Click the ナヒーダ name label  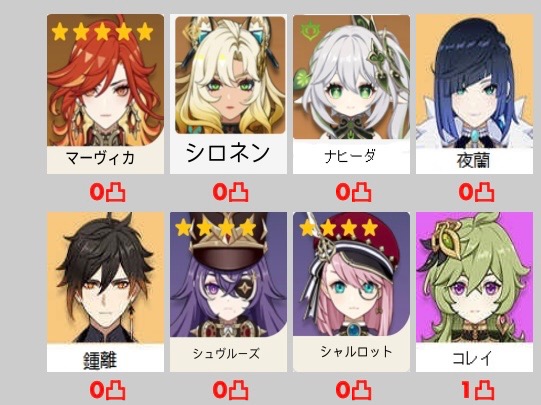point(350,157)
